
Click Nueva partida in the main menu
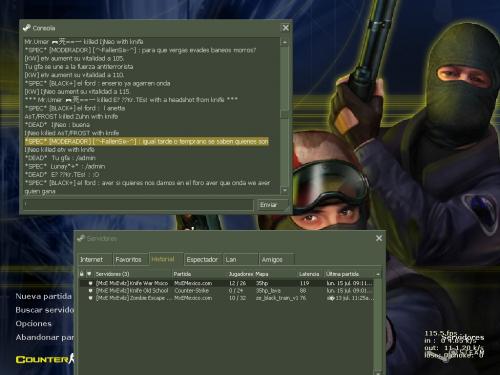click(x=43, y=296)
